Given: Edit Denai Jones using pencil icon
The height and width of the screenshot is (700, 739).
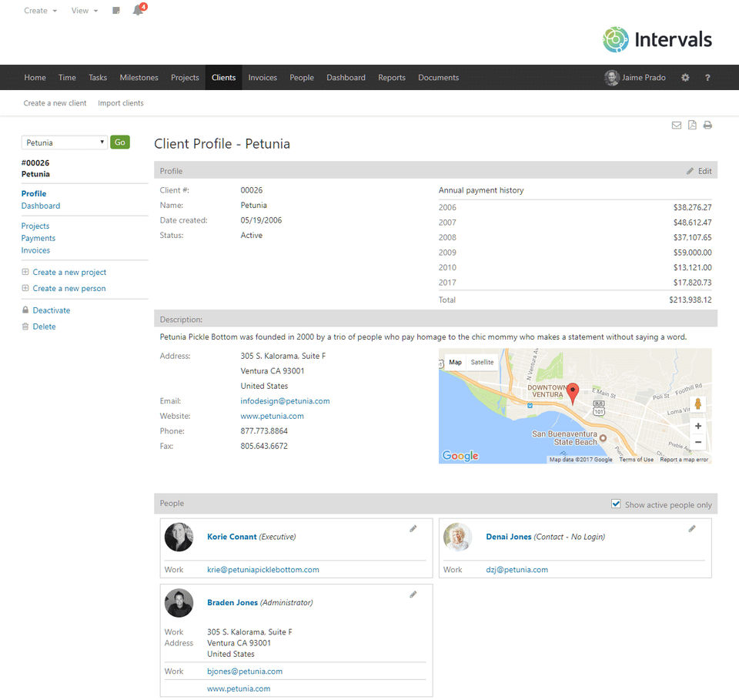Looking at the screenshot, I should (x=692, y=529).
